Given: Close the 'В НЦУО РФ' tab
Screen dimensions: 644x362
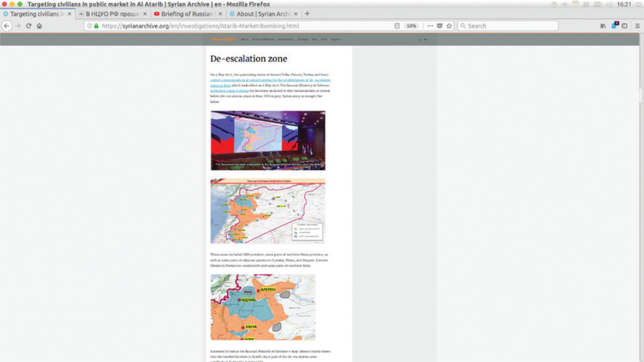Looking at the screenshot, I should pyautogui.click(x=145, y=14).
